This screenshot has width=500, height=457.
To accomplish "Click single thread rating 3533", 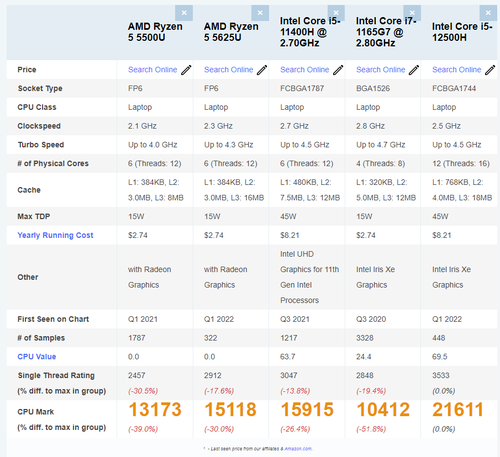I will click(x=441, y=376).
